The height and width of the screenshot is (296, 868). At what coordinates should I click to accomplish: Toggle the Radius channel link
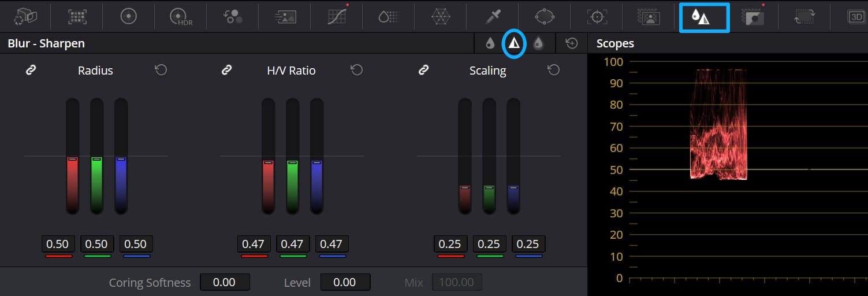[31, 70]
